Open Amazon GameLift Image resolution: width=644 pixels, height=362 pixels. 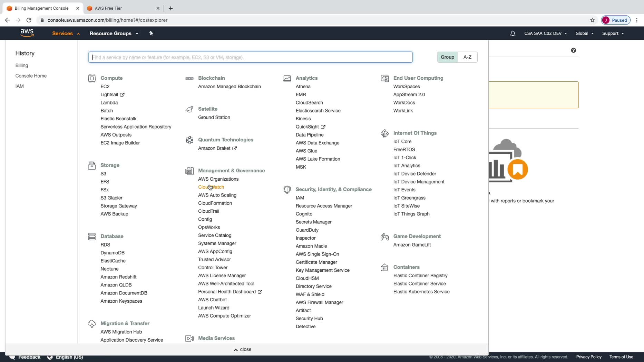[412, 245]
